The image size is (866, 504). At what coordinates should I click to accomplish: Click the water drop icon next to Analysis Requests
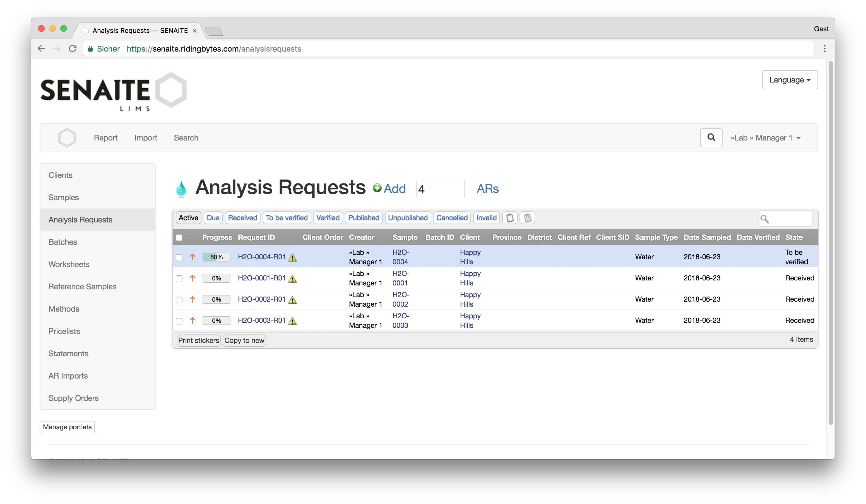point(181,188)
